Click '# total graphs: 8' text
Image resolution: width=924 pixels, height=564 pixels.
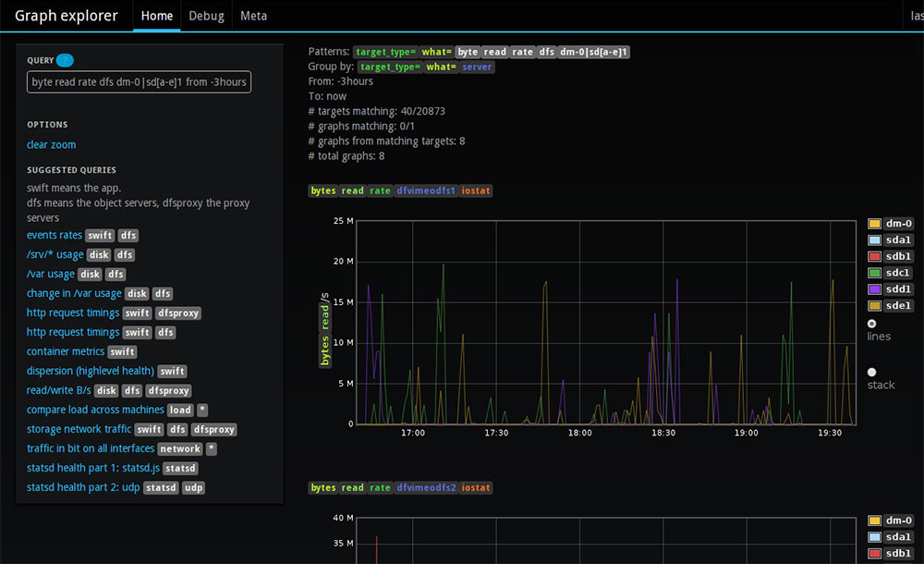click(x=346, y=155)
